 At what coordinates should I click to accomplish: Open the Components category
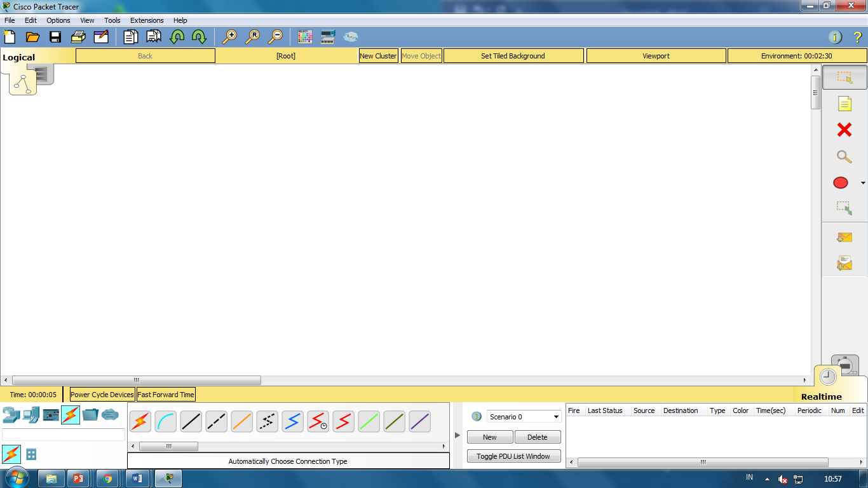click(51, 415)
